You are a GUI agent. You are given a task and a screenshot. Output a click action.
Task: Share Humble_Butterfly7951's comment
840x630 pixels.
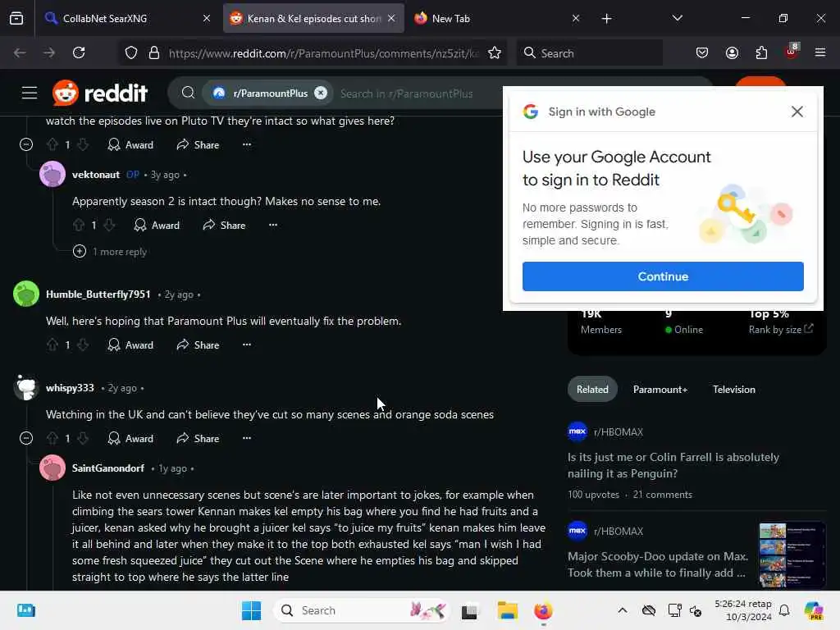[198, 345]
